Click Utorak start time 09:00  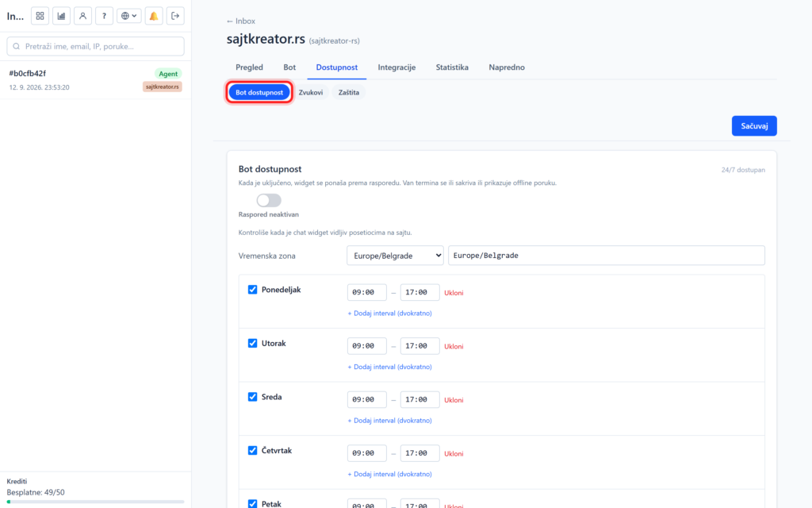click(366, 346)
